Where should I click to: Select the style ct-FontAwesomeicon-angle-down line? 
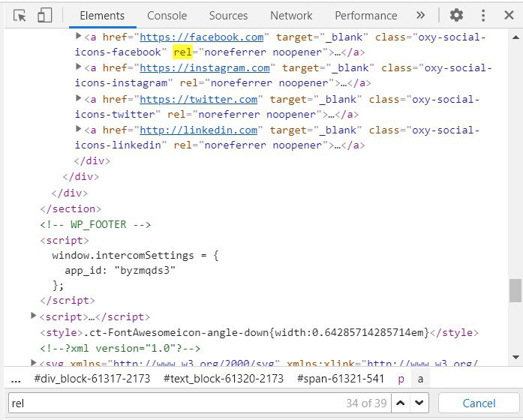pos(259,332)
